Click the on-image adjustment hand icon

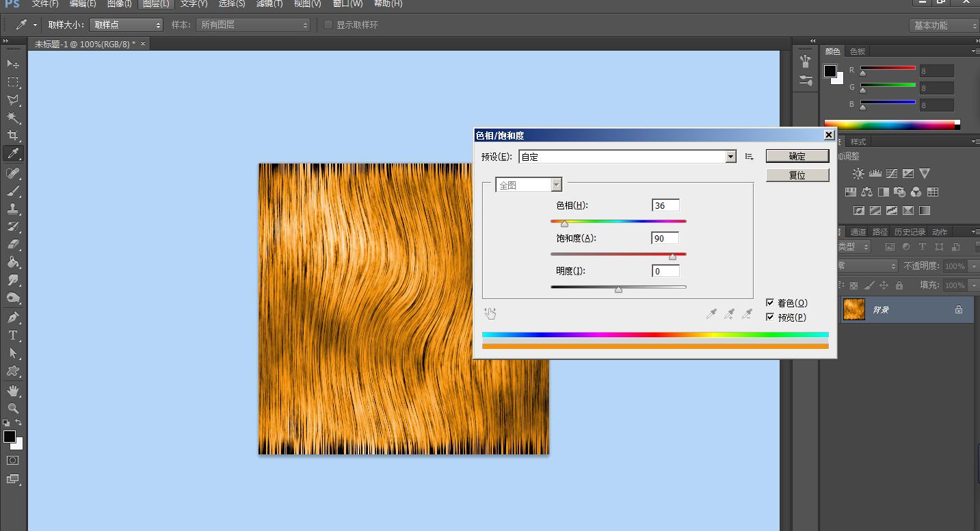(x=490, y=313)
